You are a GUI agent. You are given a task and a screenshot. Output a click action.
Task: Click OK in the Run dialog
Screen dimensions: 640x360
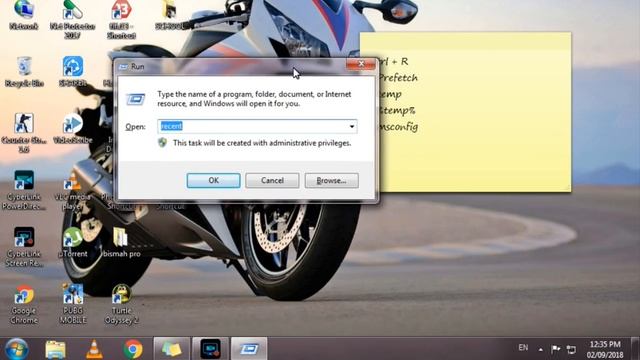pyautogui.click(x=213, y=180)
